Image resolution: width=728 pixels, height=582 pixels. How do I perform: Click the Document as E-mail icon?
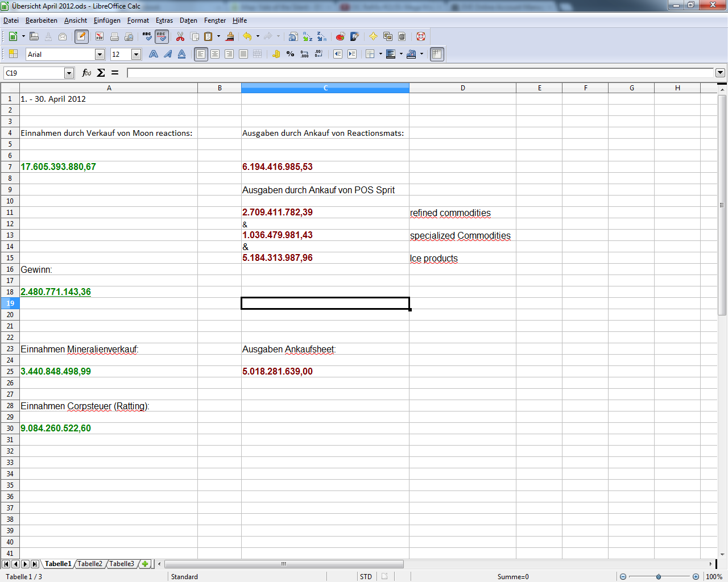[63, 36]
